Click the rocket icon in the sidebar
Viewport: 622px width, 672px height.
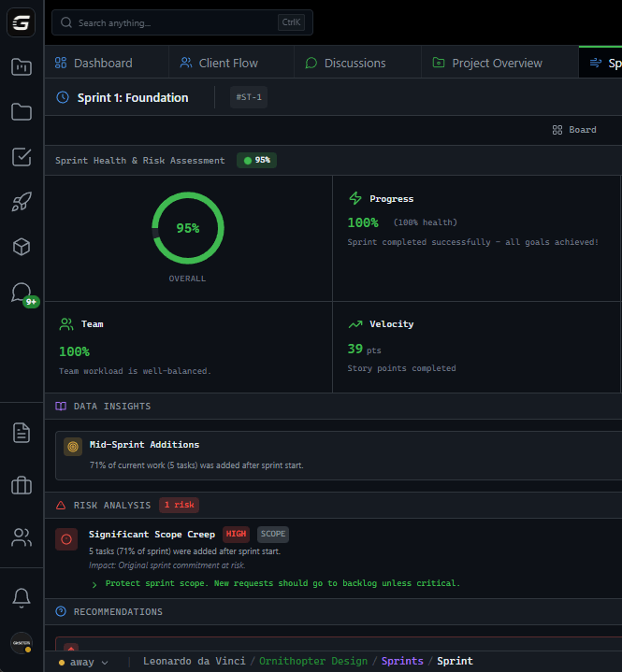click(22, 202)
